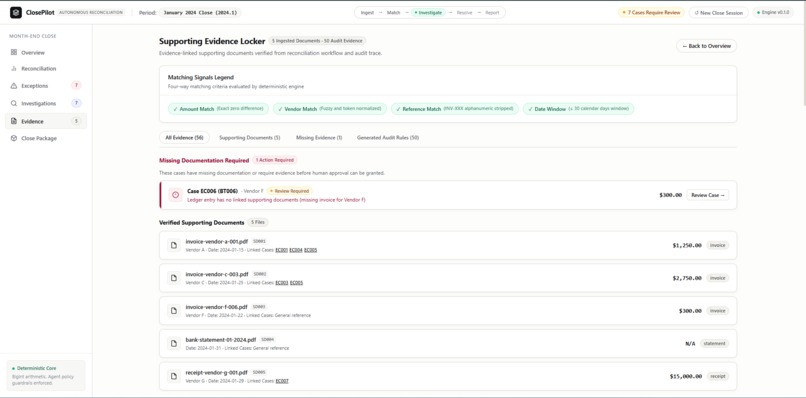
Task: Switch to All Evidence (56) tab
Action: (184, 138)
